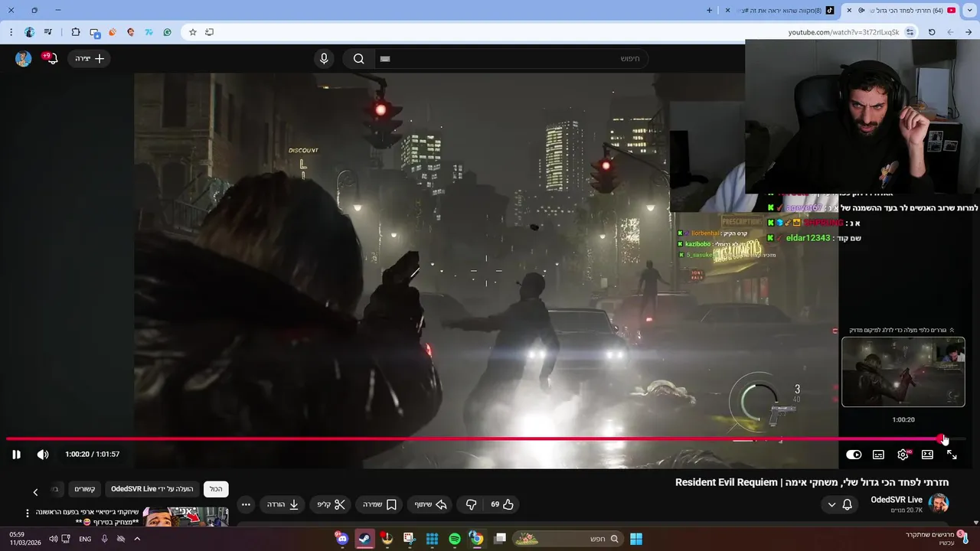Save video with שמירה bookmark button
The height and width of the screenshot is (551, 980).
click(x=380, y=504)
